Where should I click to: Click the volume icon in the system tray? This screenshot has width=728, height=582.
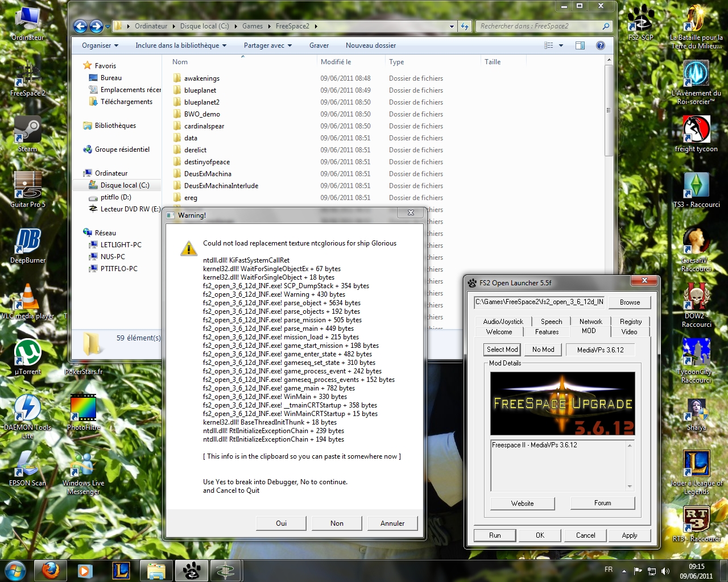pyautogui.click(x=665, y=571)
